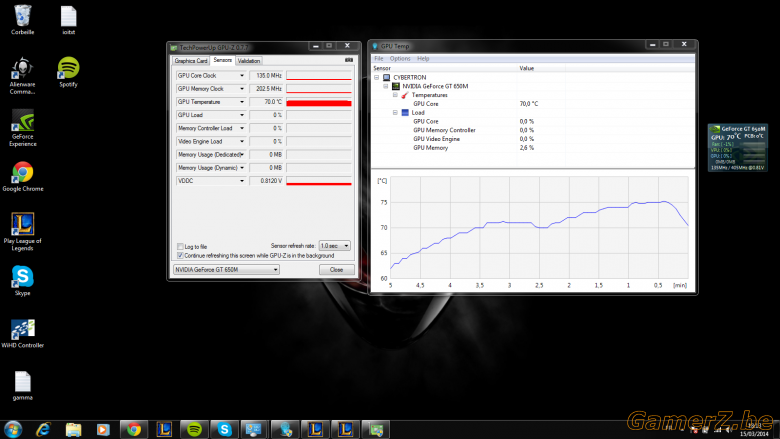
Task: Open the GPU Load sensor dropdown
Action: click(242, 115)
